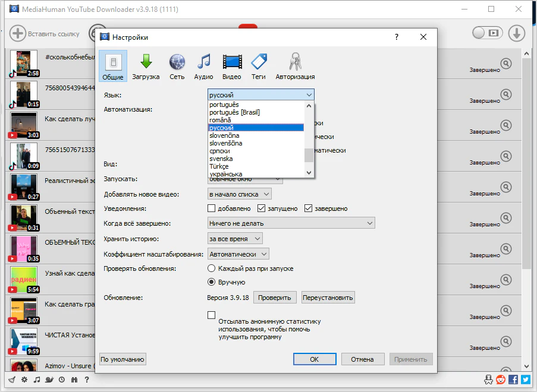This screenshot has width=537, height=392.
Task: Select Каждый раз при запуске radio button
Action: [x=211, y=268]
